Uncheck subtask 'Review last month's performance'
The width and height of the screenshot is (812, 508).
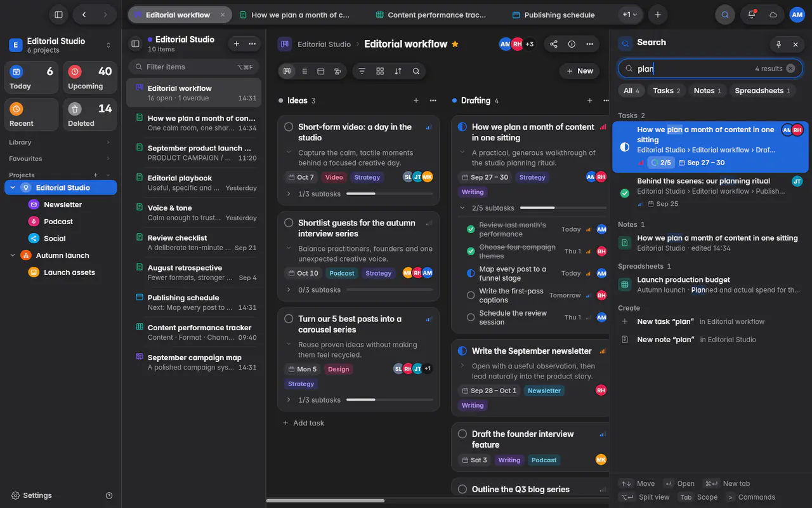point(471,229)
